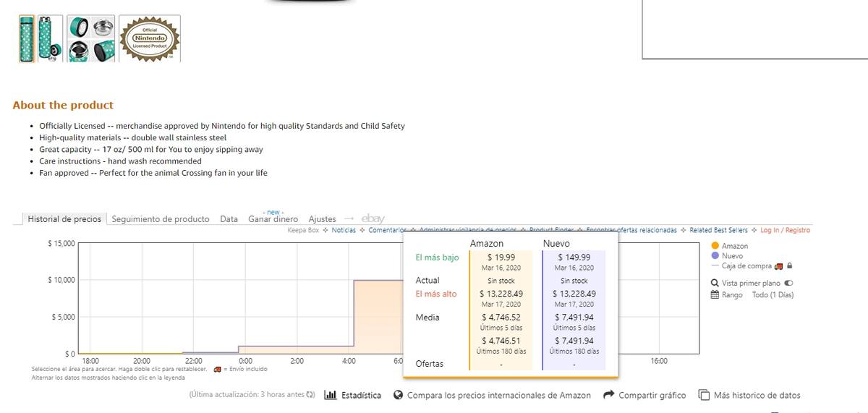Click the calendar Rango icon
The image size is (868, 413).
715,294
